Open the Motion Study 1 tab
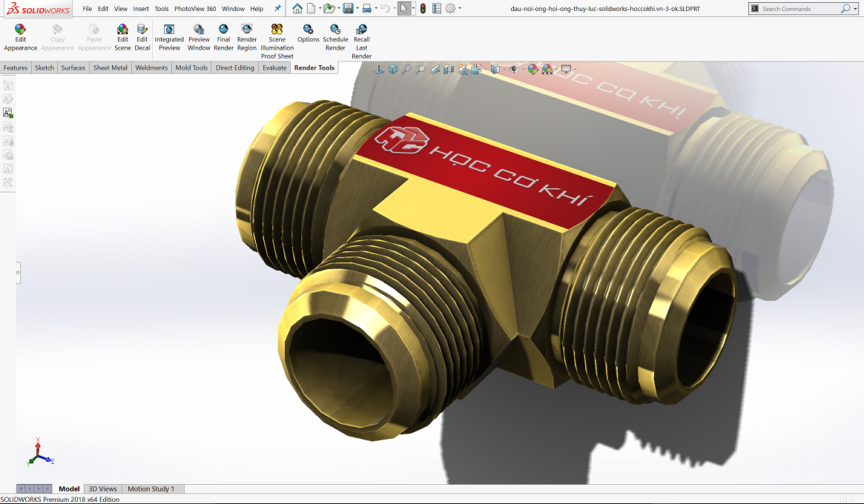This screenshot has width=864, height=504. tap(151, 488)
